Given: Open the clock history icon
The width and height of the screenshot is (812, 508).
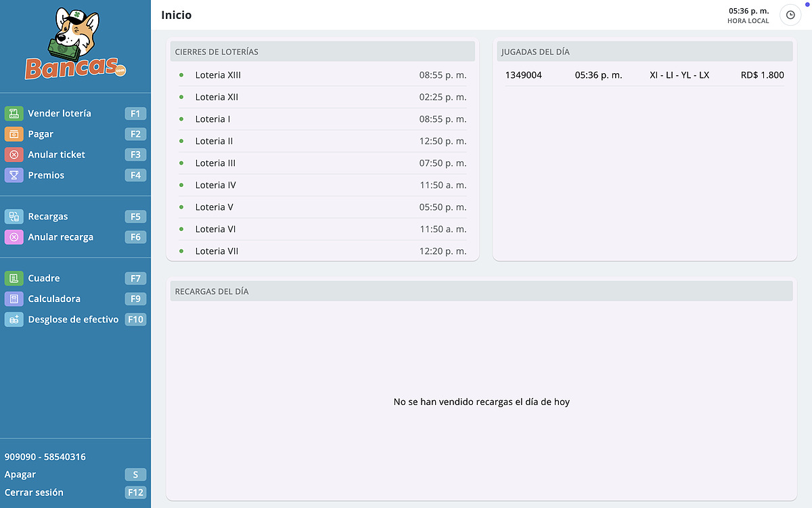Looking at the screenshot, I should 790,15.
